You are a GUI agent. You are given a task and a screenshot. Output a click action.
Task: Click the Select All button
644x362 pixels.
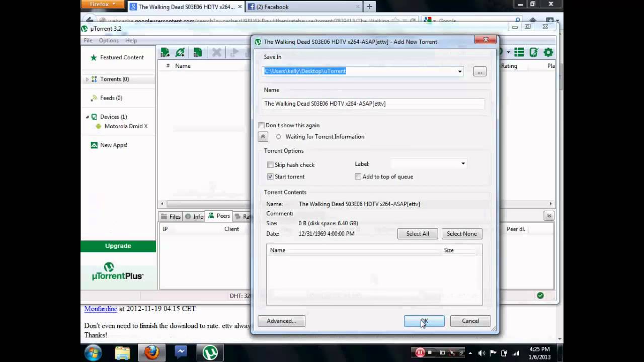418,233
